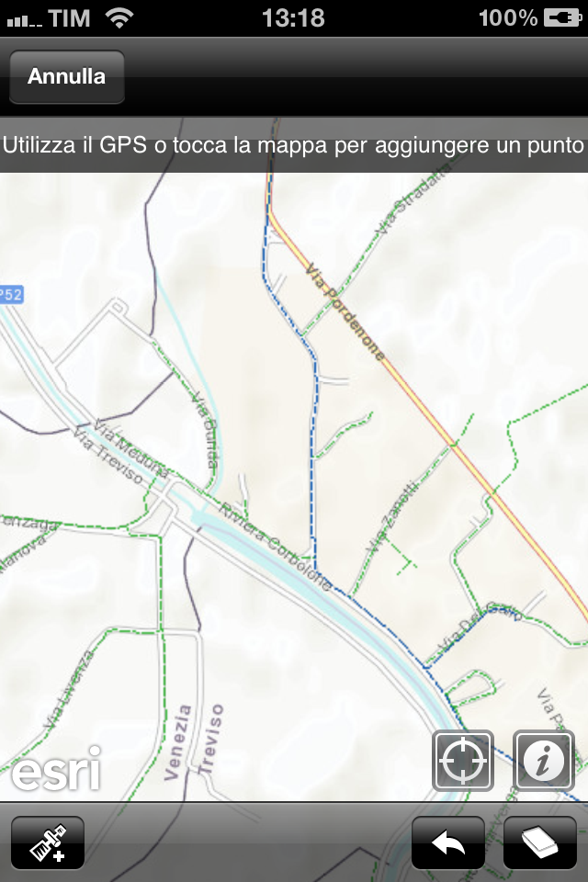Open the info 'i' button

click(544, 761)
